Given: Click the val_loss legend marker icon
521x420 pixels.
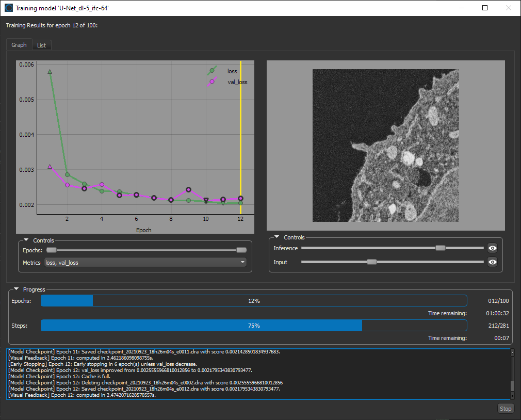Looking at the screenshot, I should pos(212,82).
